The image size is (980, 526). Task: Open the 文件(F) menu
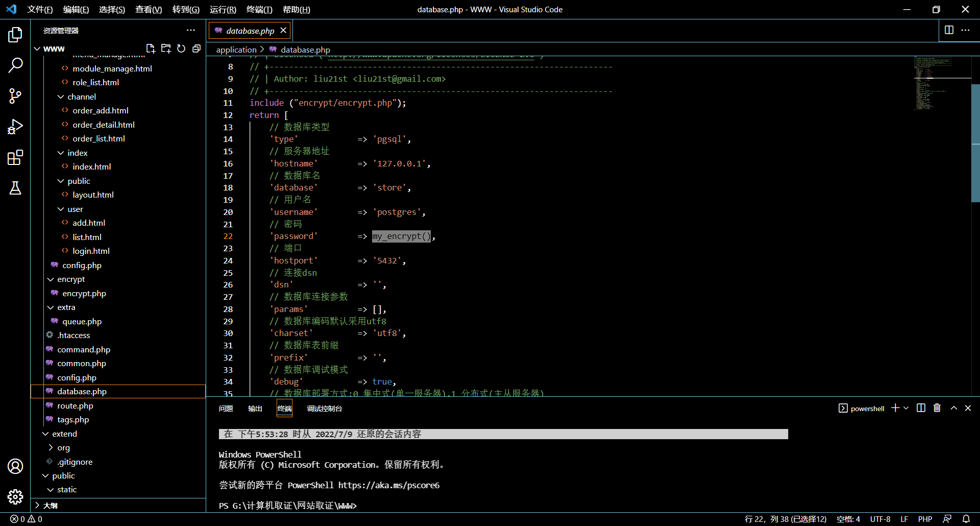40,9
